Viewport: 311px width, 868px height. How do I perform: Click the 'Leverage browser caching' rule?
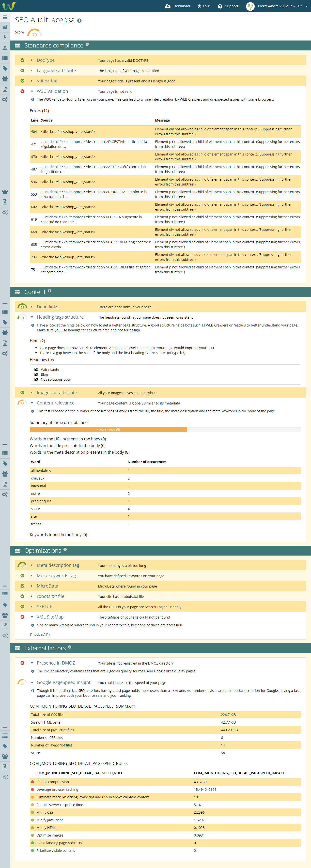57,790
